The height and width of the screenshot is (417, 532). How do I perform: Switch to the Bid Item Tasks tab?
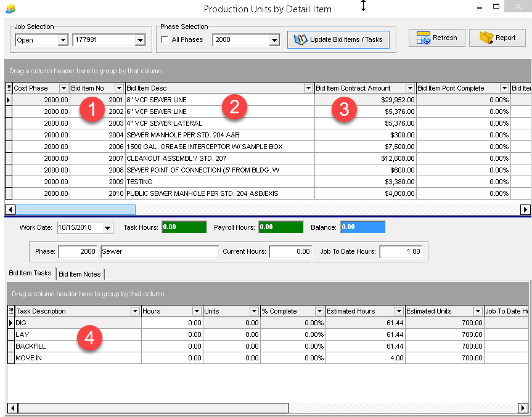pos(30,273)
